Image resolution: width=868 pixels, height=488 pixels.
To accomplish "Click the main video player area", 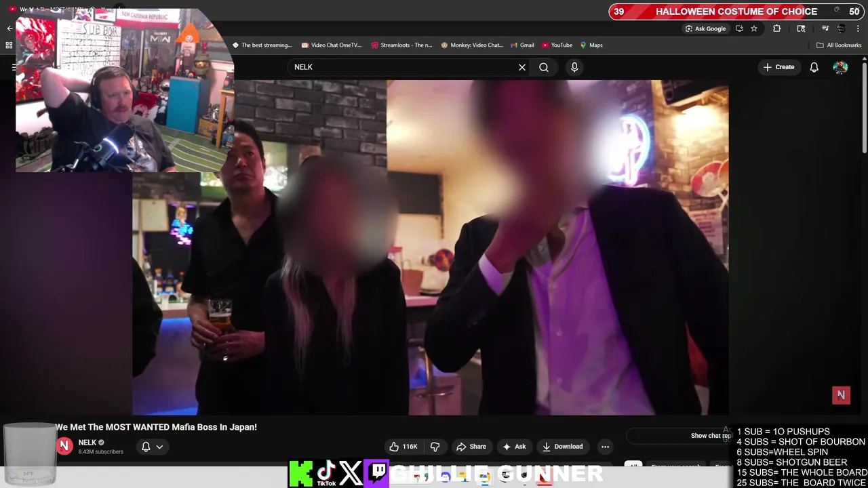I will [x=431, y=247].
